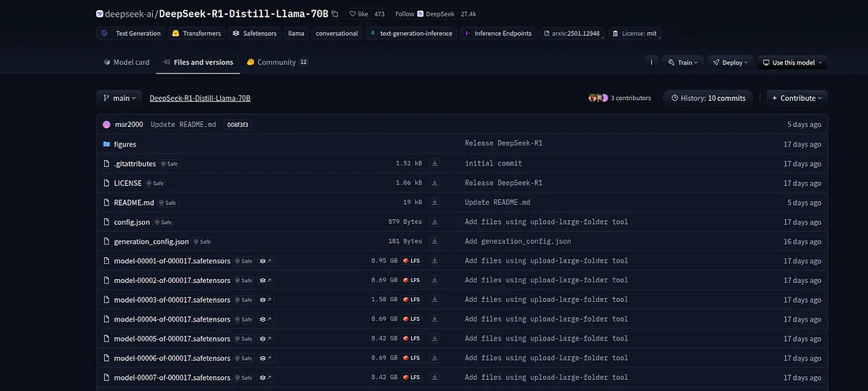
Task: Open tensor viewer icon for model-00001-of-000017.safetensors
Action: (266, 261)
